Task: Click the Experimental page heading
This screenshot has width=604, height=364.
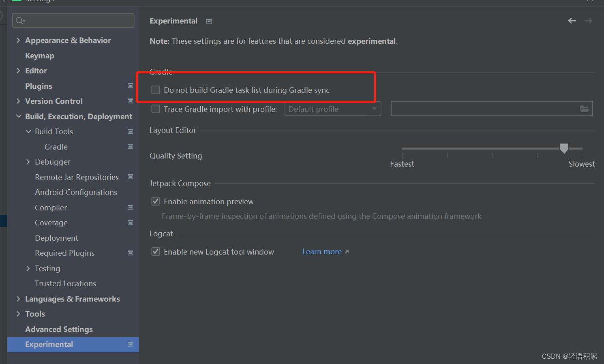Action: click(x=173, y=21)
